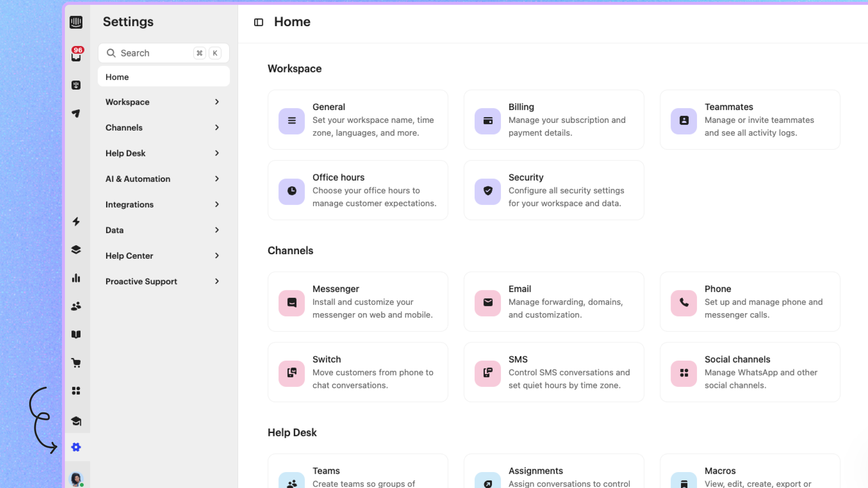
Task: Expand the Workspace menu chevron
Action: [217, 102]
